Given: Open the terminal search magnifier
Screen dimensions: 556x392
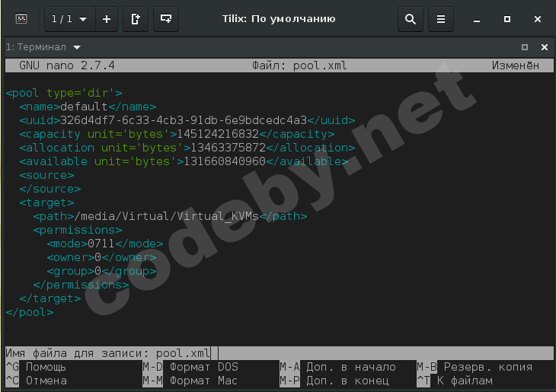Looking at the screenshot, I should coord(411,18).
